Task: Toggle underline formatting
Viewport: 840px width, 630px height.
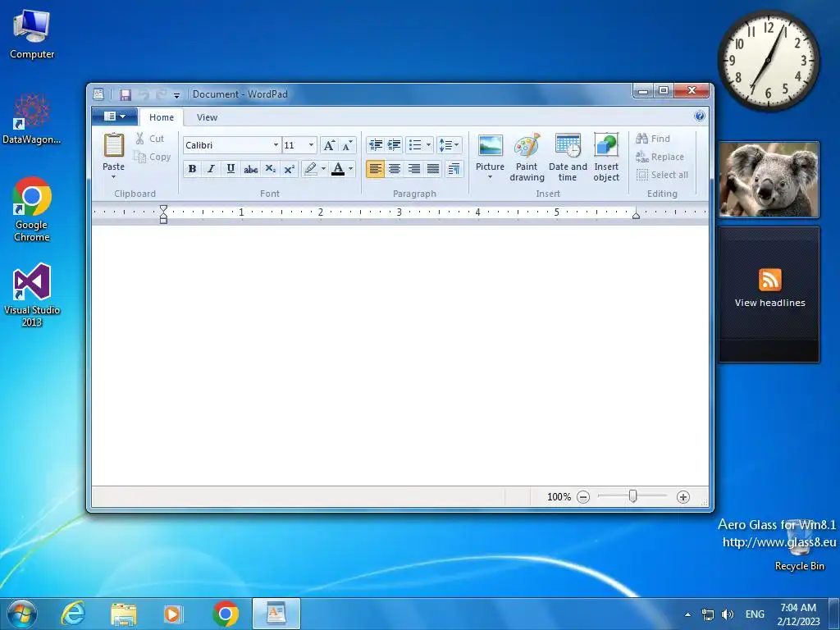Action: [x=231, y=169]
